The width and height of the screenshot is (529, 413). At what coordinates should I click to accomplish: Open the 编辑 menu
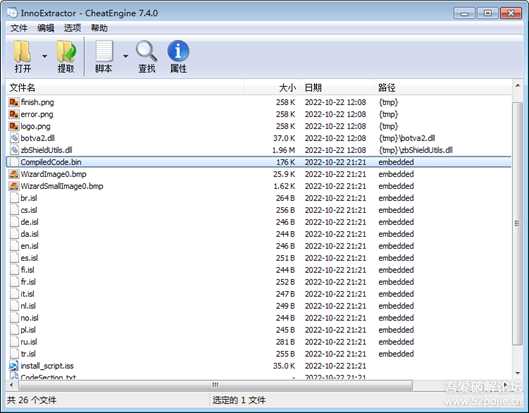click(x=46, y=28)
